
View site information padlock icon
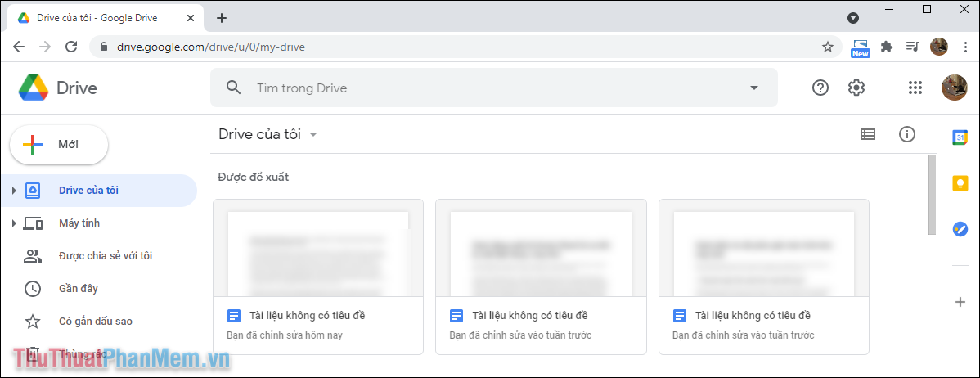coord(104,47)
